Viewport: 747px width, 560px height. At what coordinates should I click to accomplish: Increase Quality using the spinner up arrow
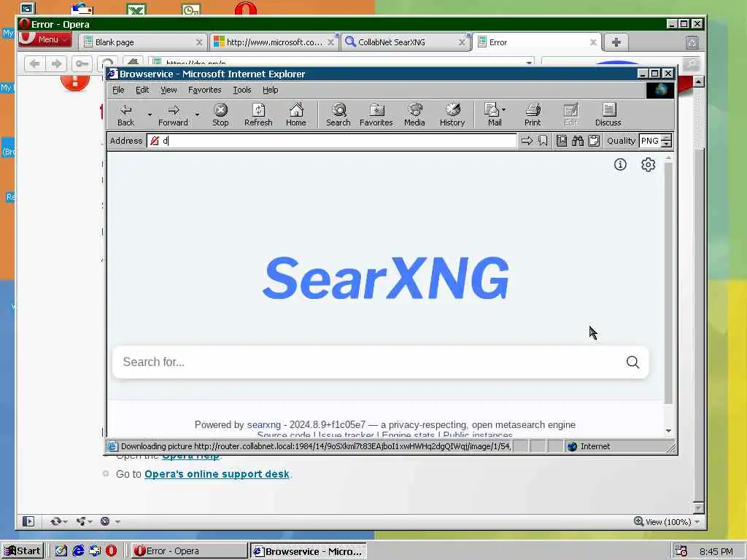667,137
